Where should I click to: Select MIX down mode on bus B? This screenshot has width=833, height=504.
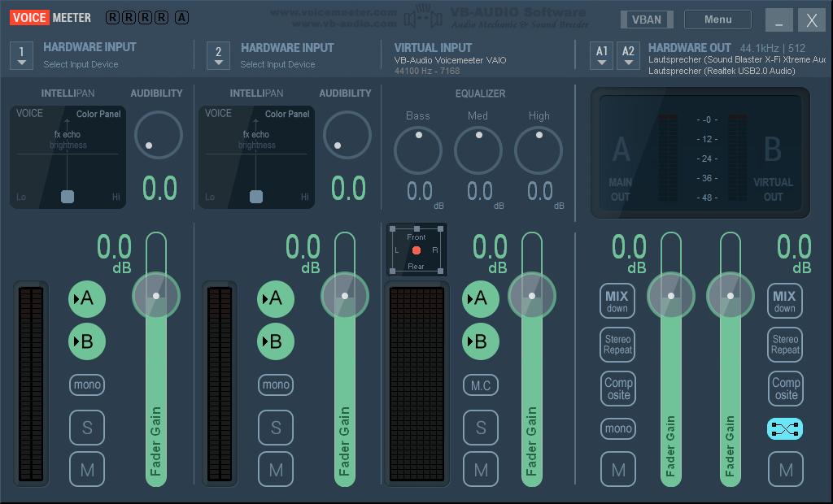click(785, 301)
